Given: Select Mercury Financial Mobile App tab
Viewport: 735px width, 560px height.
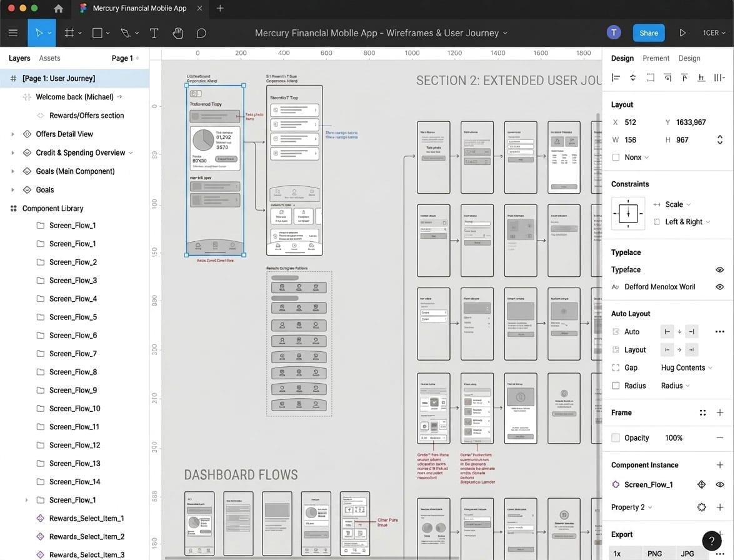Looking at the screenshot, I should click(x=139, y=8).
